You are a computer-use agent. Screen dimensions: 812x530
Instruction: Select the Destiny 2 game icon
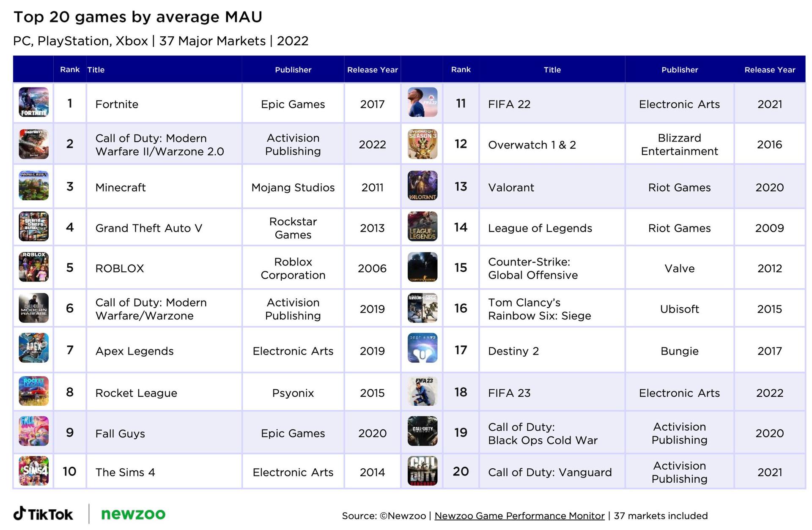coord(422,348)
